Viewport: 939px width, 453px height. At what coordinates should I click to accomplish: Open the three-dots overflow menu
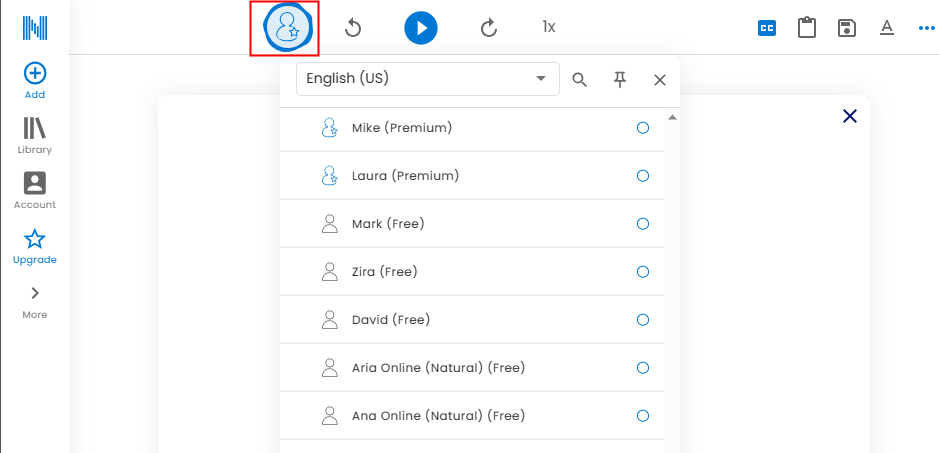coord(926,28)
